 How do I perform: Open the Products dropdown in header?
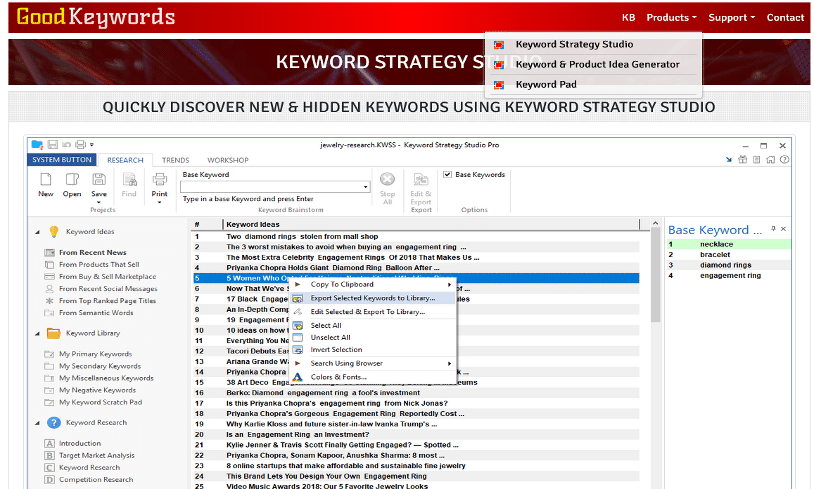click(x=671, y=17)
